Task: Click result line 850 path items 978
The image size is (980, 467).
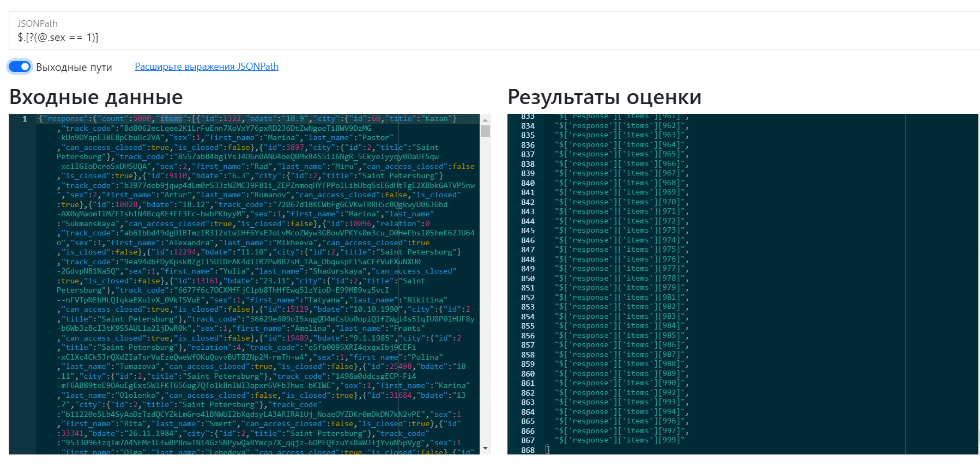Action: (x=621, y=278)
